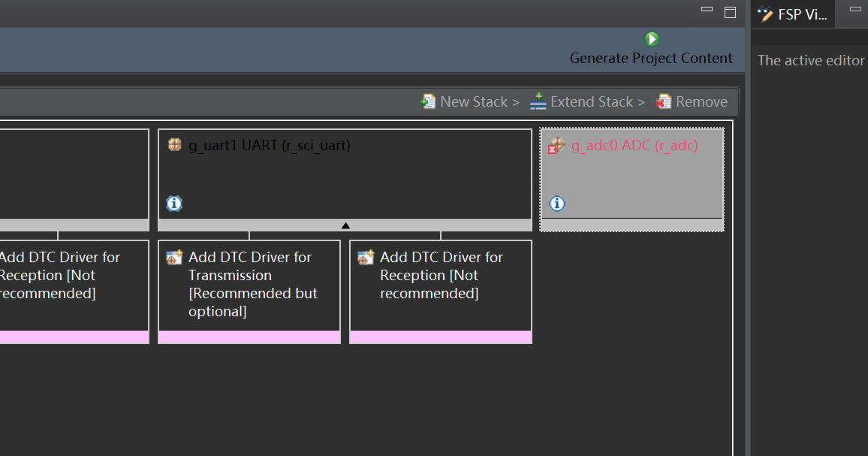The width and height of the screenshot is (868, 456).
Task: Click the green Generate Project Content icon
Action: [x=652, y=39]
